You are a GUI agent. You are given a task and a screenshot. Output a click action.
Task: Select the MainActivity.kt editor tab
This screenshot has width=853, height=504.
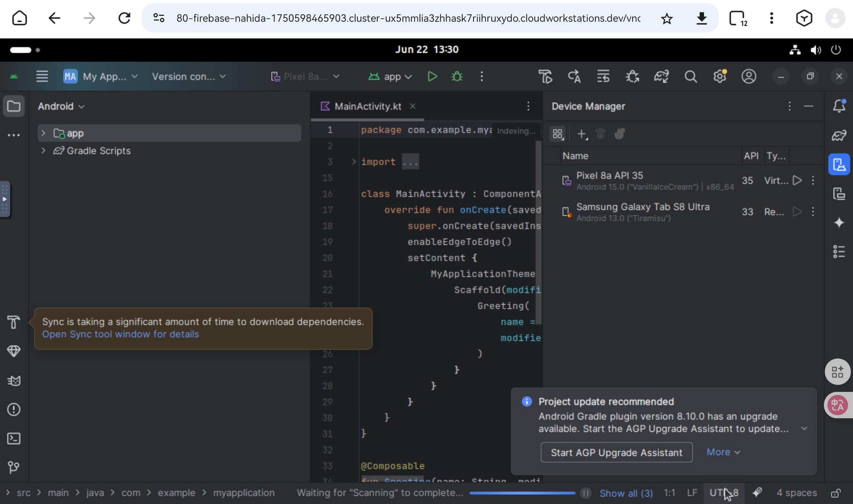[x=367, y=106]
